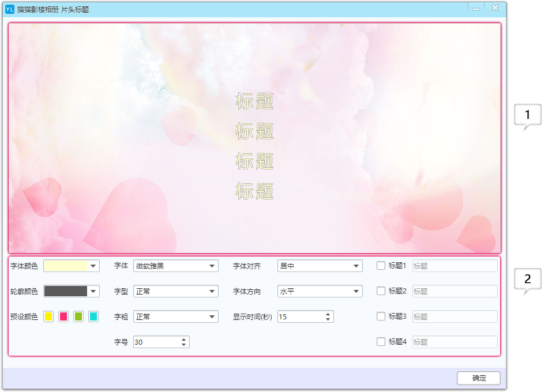Screen dimensions: 548x392
Task: Enable the 标题2 checkbox
Action: 381,291
